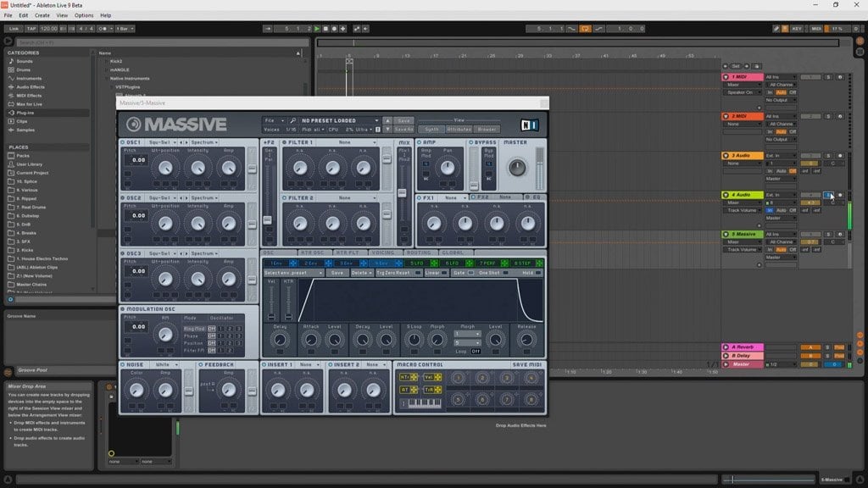
Task: Enable In monitoring on the 5 Massive track
Action: pyautogui.click(x=769, y=248)
